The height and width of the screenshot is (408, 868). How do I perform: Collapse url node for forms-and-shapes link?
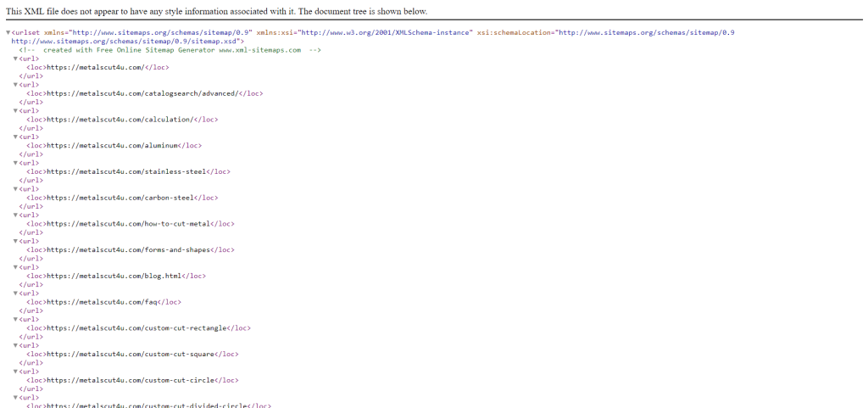tap(16, 241)
